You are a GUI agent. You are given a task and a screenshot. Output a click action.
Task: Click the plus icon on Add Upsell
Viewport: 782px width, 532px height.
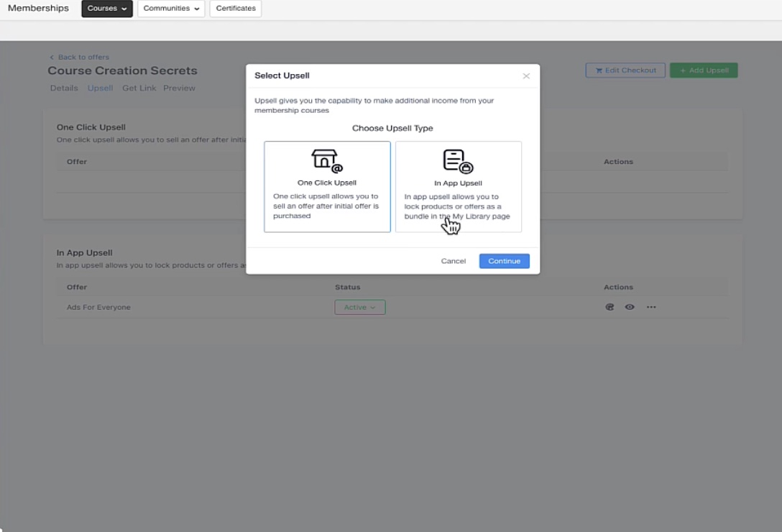tap(683, 70)
